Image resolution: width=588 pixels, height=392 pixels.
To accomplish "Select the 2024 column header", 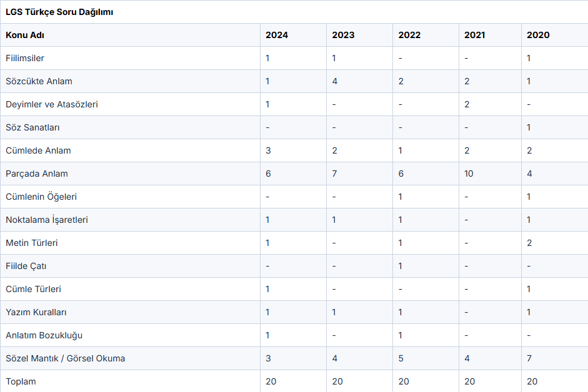I will [x=277, y=35].
